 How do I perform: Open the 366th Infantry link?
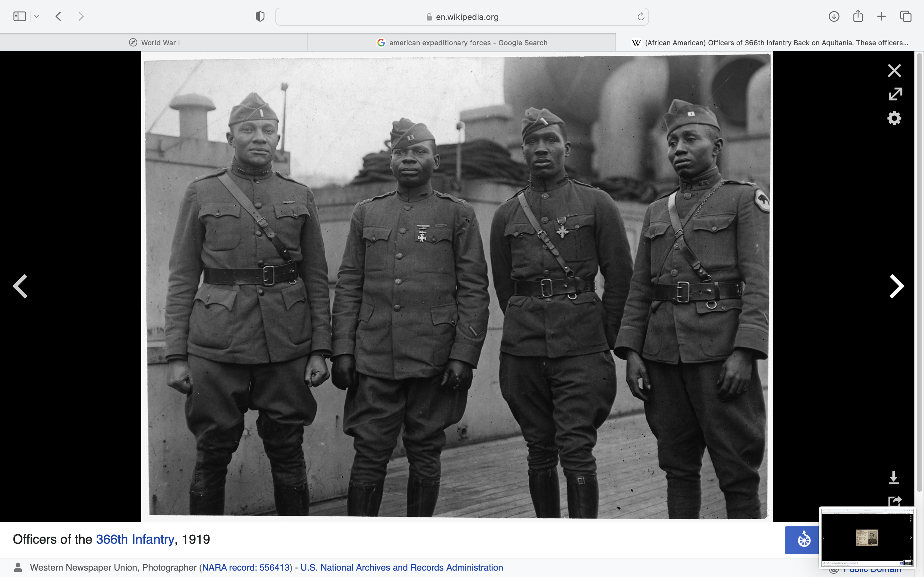point(135,539)
